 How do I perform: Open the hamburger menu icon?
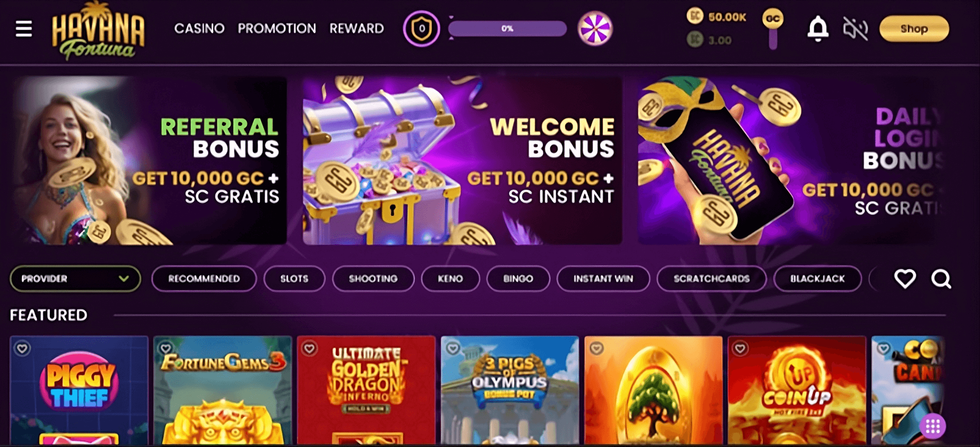tap(24, 29)
